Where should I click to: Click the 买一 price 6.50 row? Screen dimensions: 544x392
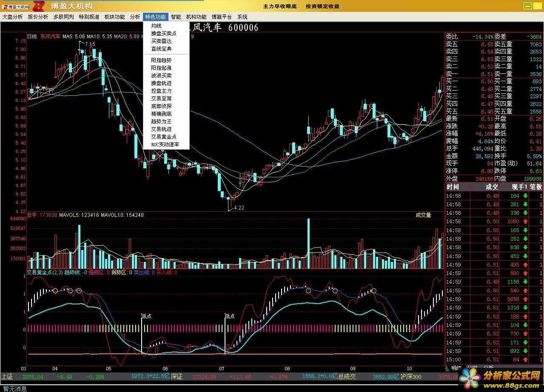pos(494,82)
